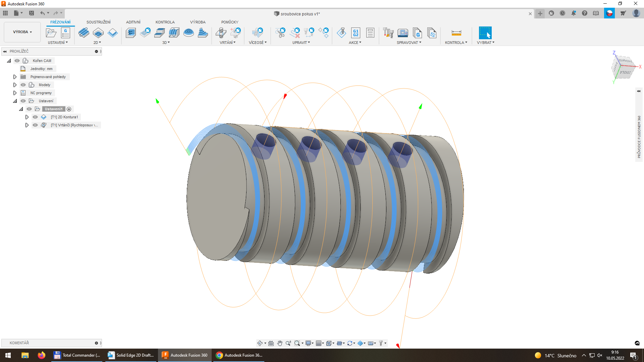Click the Measure ruler icon

pos(456,33)
